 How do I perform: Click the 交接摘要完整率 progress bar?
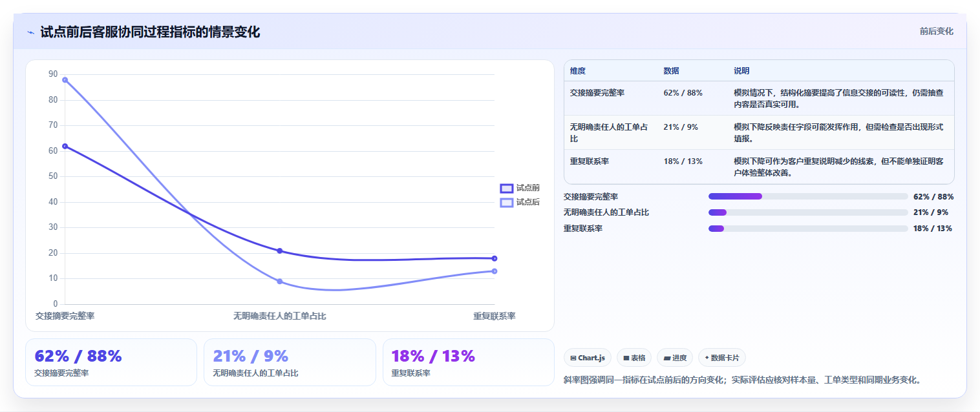tap(808, 196)
